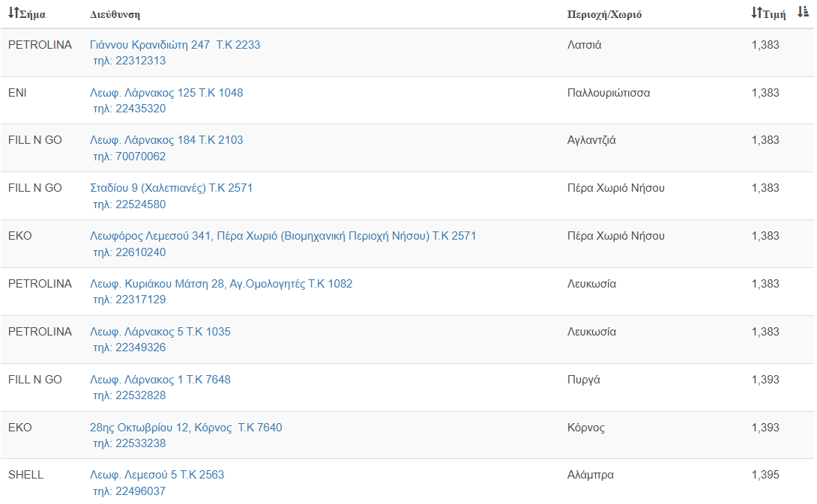Click the Περιοχή/Χωριό column header
The height and width of the screenshot is (504, 817).
pyautogui.click(x=604, y=14)
